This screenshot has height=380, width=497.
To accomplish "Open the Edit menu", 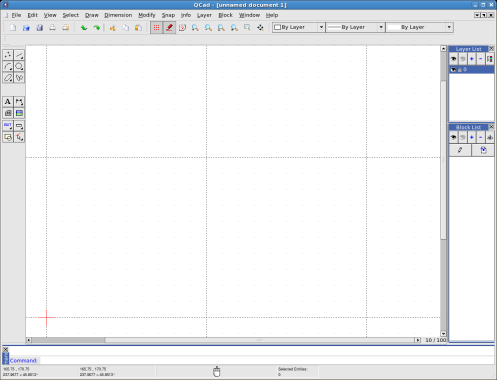I will [x=32, y=15].
